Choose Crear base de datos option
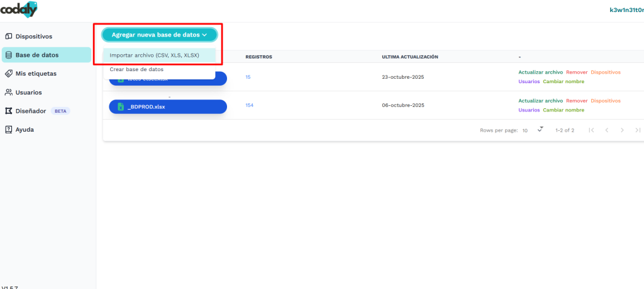Viewport: 644px width, 289px height. click(136, 69)
